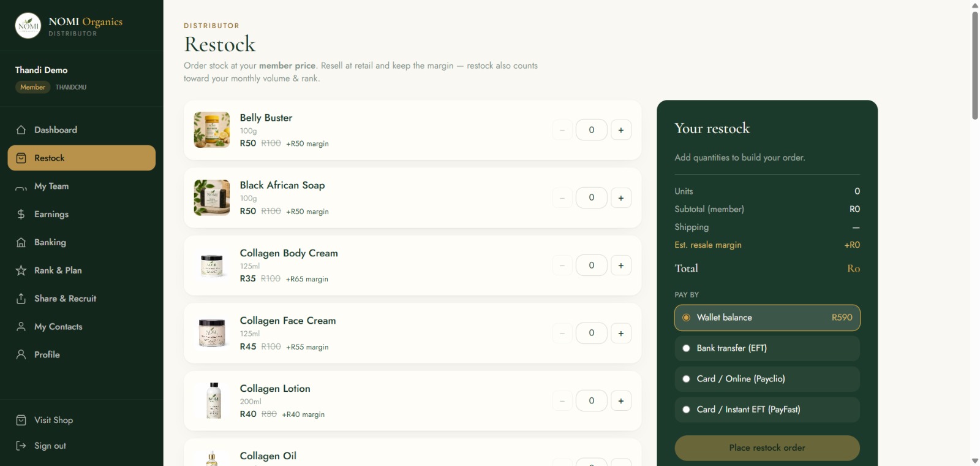Viewport: 980px width, 466px height.
Task: Click the Restock bag icon in sidebar
Action: [x=21, y=158]
